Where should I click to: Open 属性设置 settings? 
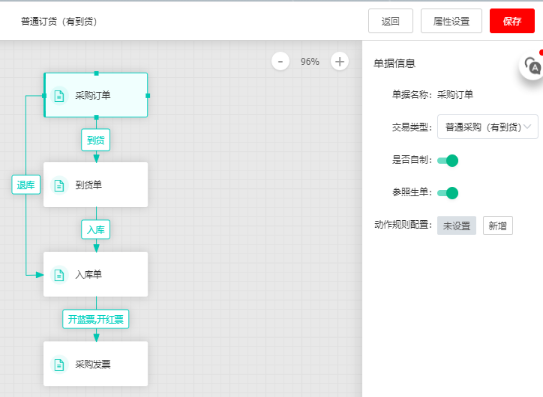pos(451,21)
